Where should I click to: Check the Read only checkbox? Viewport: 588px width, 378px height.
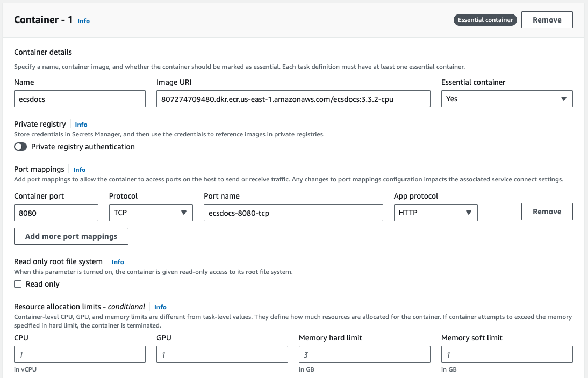[x=18, y=284]
